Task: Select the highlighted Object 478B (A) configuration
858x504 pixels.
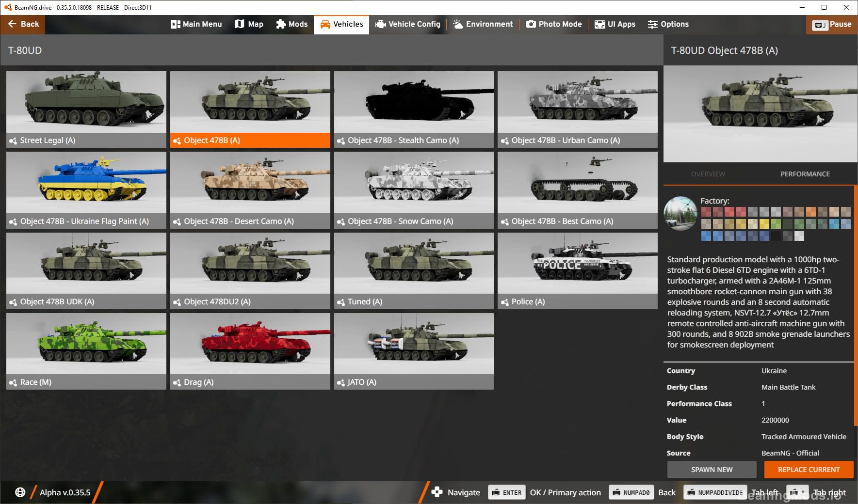Action: [x=250, y=110]
